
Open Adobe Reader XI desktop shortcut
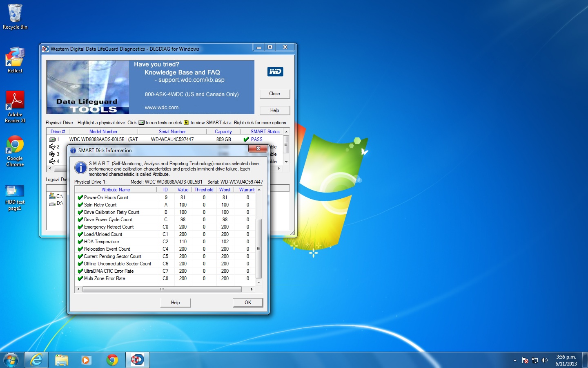click(15, 107)
